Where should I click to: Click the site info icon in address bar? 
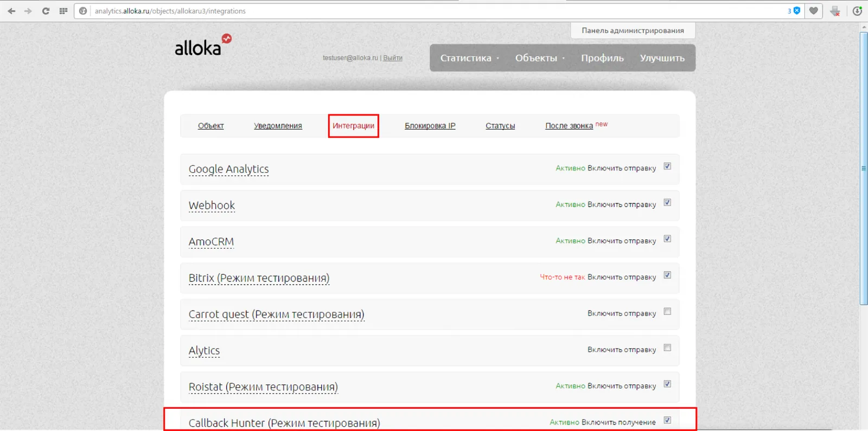coord(83,11)
